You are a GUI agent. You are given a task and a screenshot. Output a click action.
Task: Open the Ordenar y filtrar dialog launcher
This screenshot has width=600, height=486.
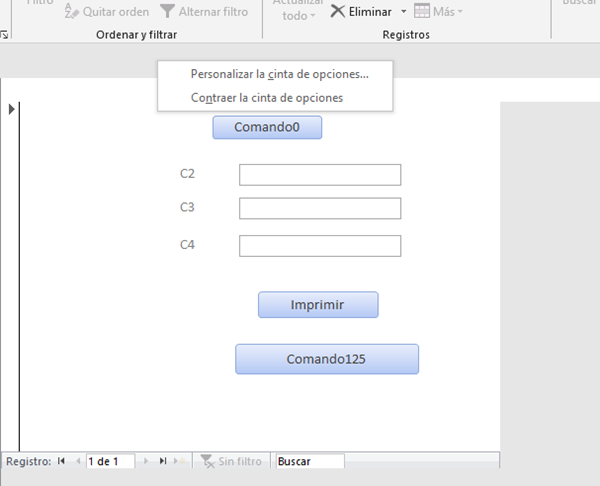(4, 35)
